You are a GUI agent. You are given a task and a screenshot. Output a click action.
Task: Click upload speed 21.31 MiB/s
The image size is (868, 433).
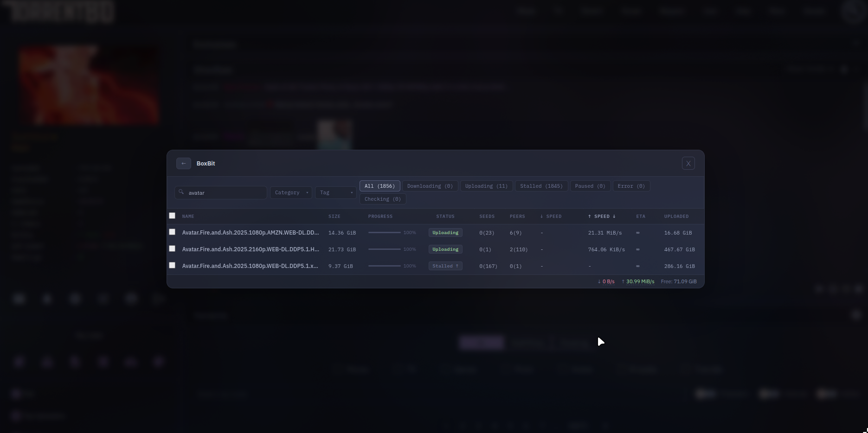click(605, 233)
